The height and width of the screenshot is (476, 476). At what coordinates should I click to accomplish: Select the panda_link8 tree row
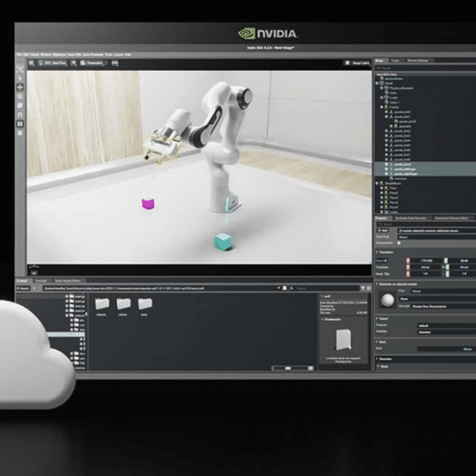[426, 159]
